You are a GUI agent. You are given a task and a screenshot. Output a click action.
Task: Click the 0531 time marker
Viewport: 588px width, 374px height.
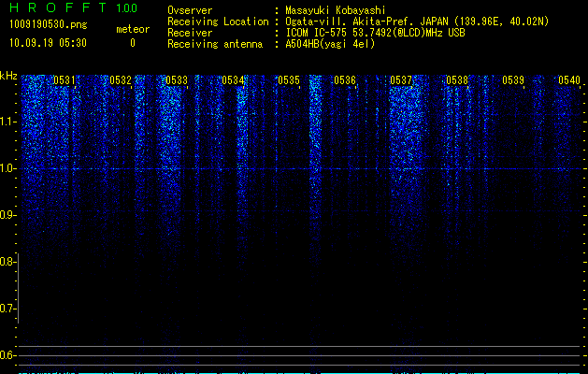[x=65, y=80]
